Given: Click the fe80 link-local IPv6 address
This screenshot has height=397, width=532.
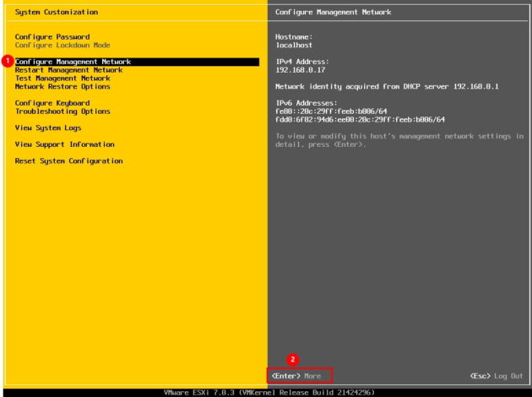Looking at the screenshot, I should 331,111.
